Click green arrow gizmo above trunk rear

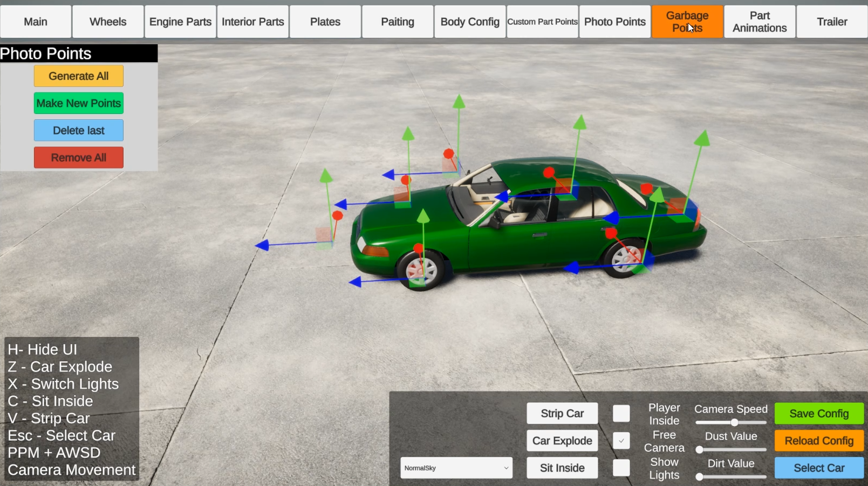pos(702,138)
